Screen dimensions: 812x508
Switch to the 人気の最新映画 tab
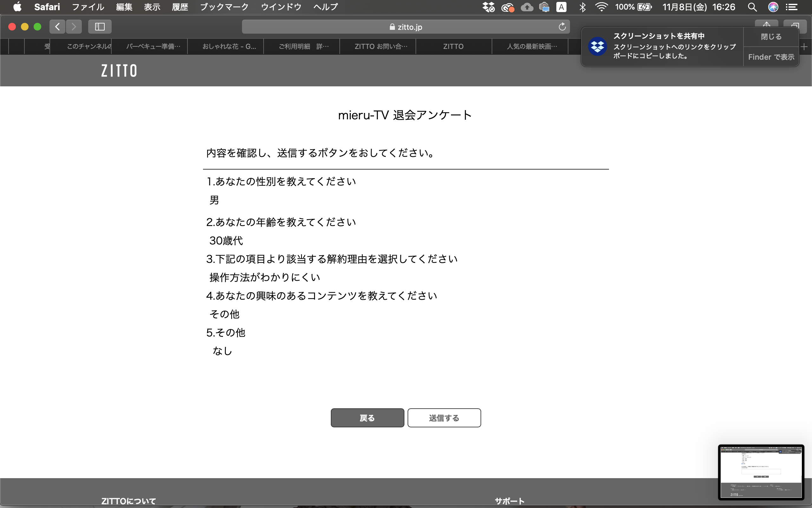coord(530,46)
